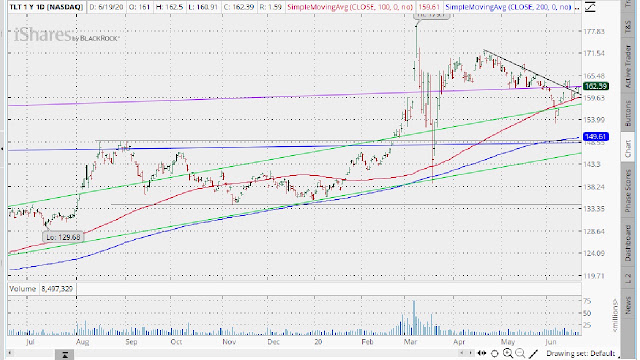Click the SimpleMovingAvg (CLOSE, 200, 0, no) label
Viewport: 640px width, 360px height.
click(508, 7)
